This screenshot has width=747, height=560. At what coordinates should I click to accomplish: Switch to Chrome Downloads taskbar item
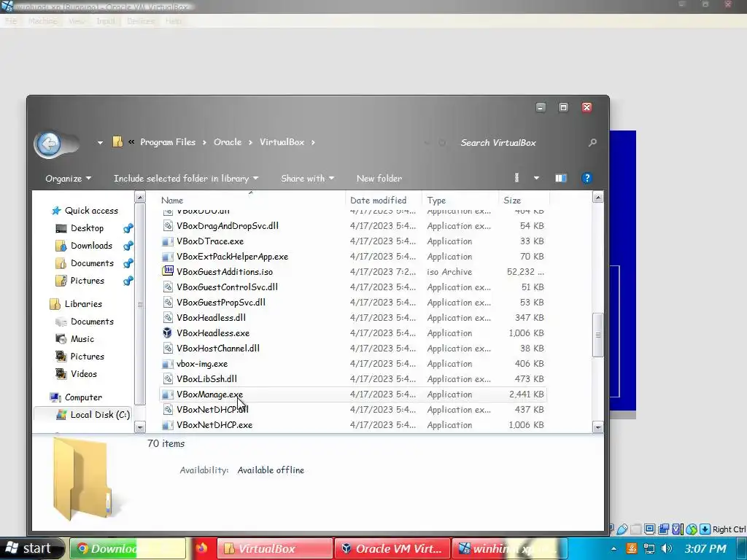tap(128, 548)
